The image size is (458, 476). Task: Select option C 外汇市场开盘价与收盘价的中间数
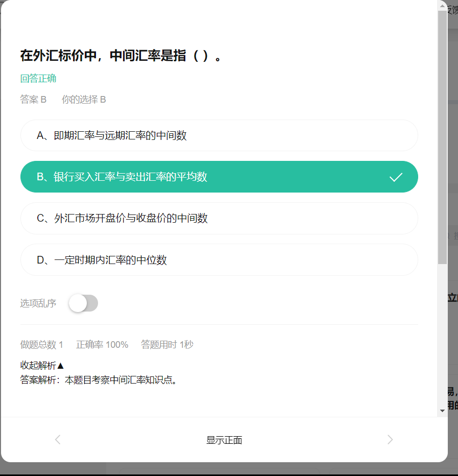pyautogui.click(x=219, y=218)
